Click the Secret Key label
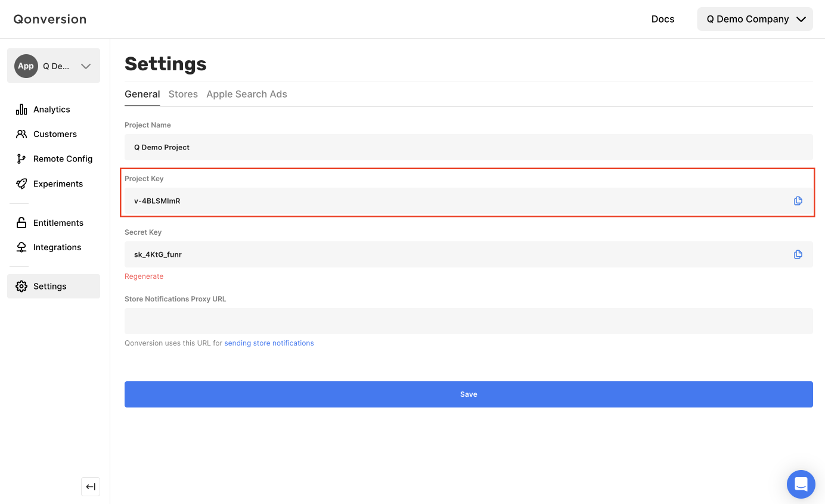 [143, 232]
